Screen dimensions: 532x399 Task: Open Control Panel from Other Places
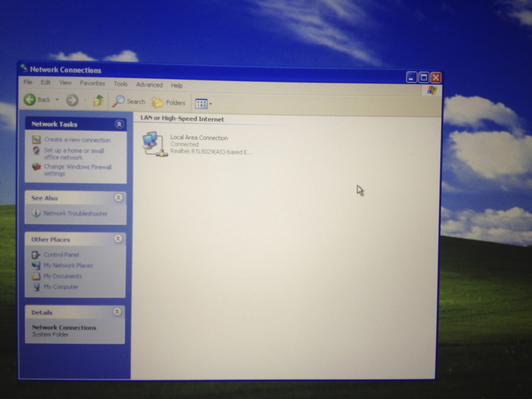(61, 255)
